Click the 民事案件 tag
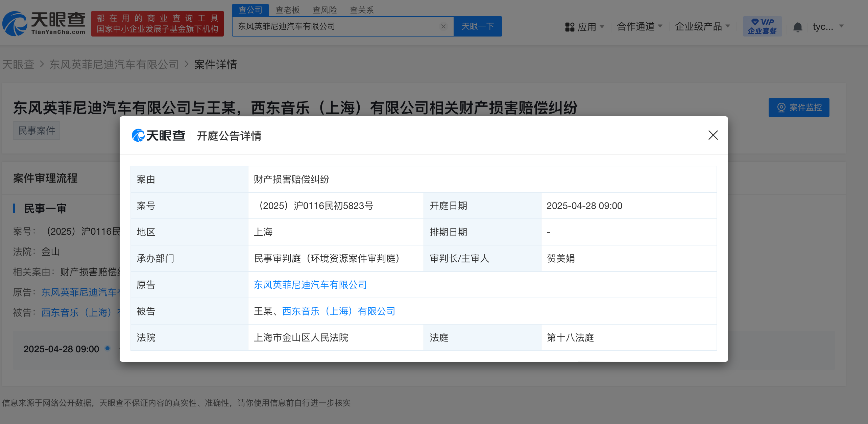The width and height of the screenshot is (868, 424). 37,131
